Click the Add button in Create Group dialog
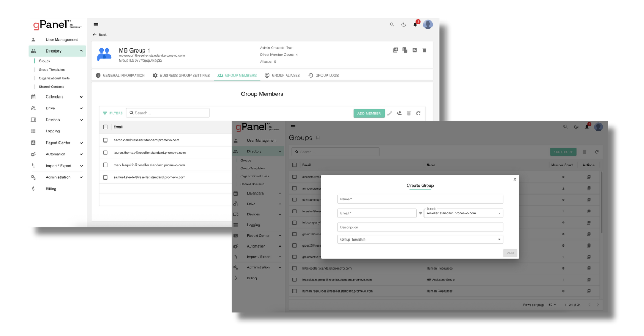This screenshot has width=644, height=336. pyautogui.click(x=510, y=253)
